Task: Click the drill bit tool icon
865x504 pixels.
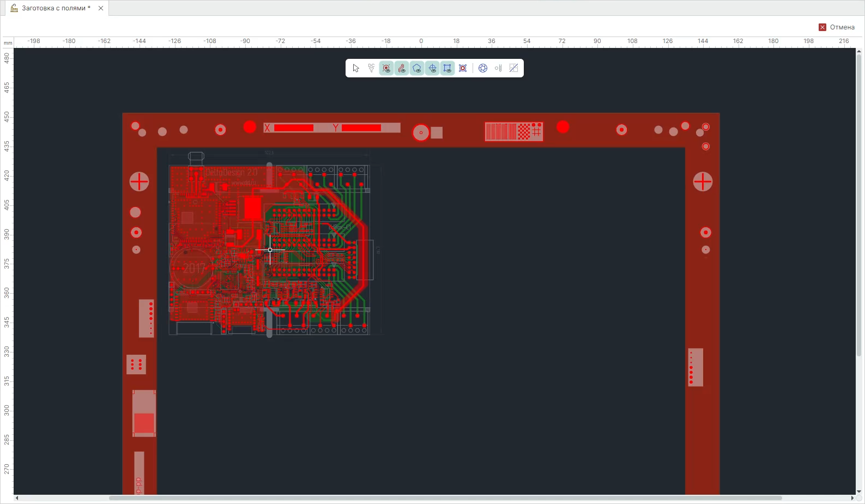Action: 498,68
